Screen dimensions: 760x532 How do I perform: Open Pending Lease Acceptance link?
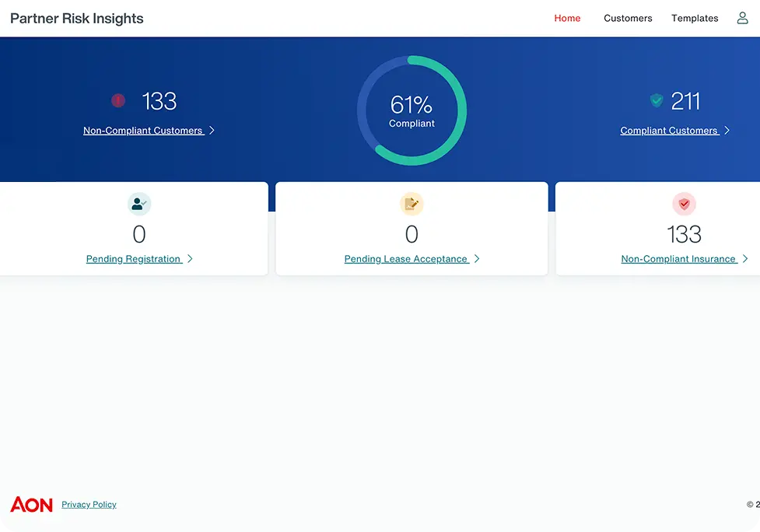click(x=407, y=259)
